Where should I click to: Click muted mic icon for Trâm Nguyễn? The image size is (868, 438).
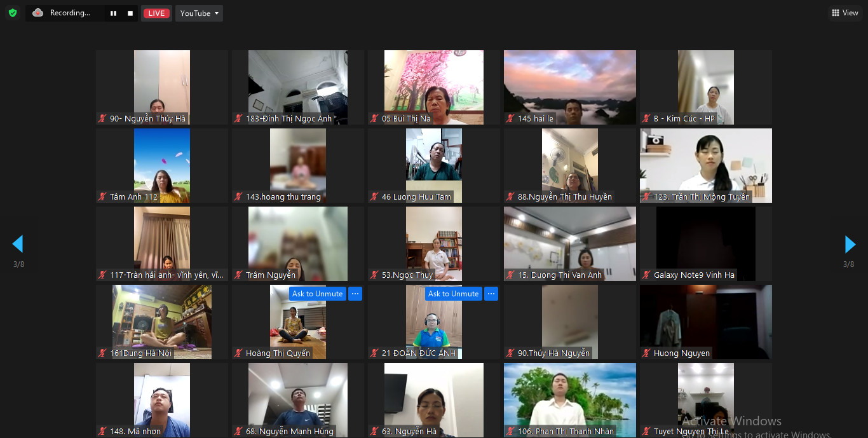click(238, 275)
